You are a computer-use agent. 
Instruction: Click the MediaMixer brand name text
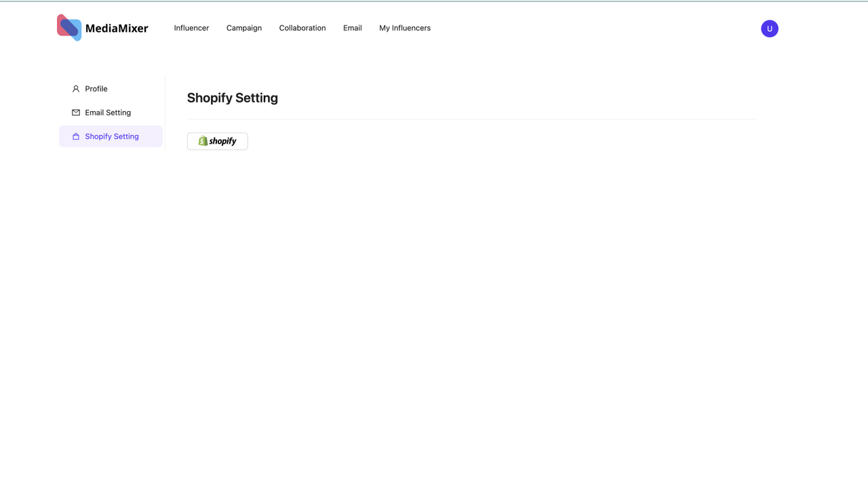click(117, 28)
